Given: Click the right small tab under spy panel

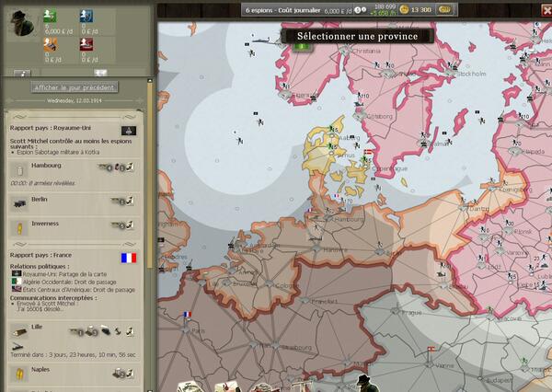Looking at the screenshot, I should pyautogui.click(x=100, y=73).
